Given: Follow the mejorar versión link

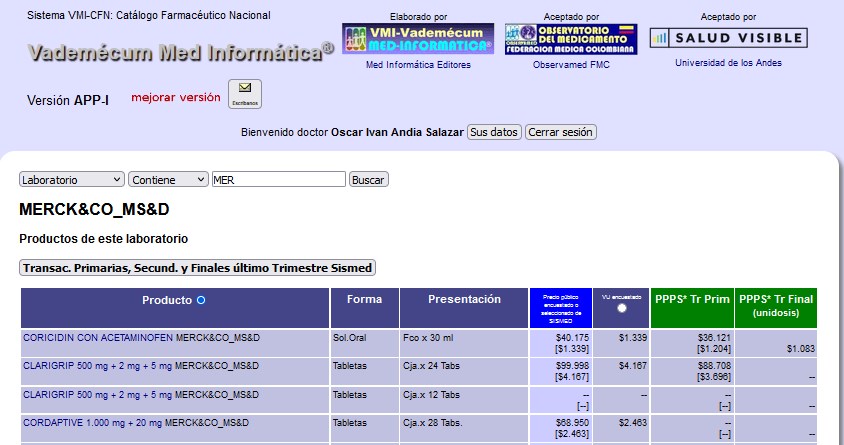Looking at the screenshot, I should [176, 97].
